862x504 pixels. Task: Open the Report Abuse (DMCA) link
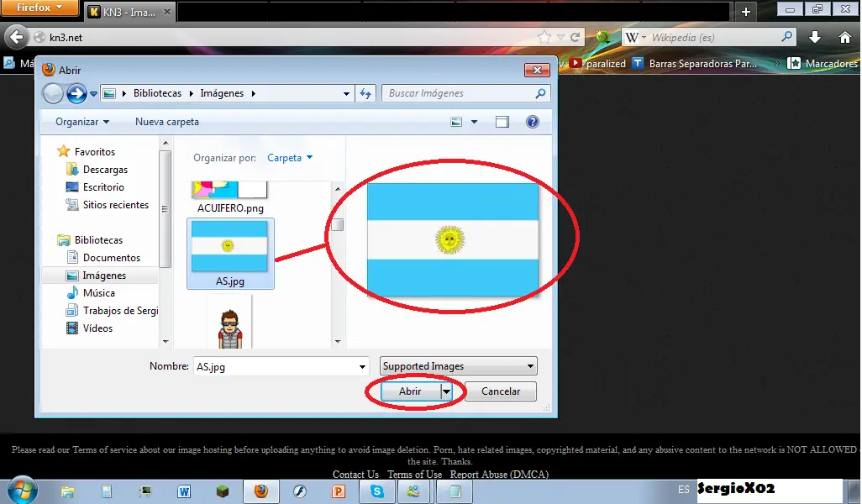click(x=499, y=475)
